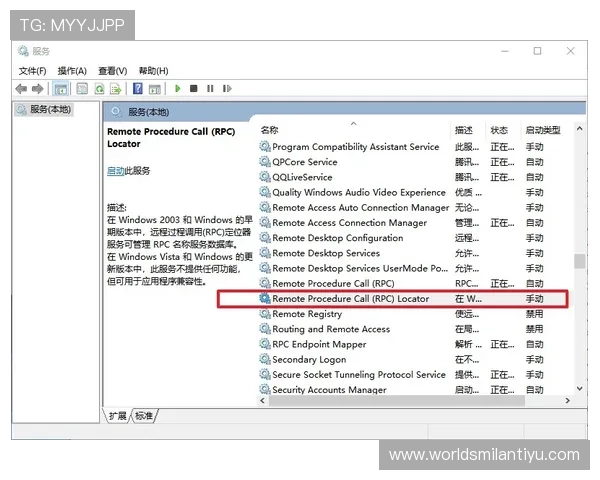Click gear icon of Remote Desktop Services
600x480 pixels.
pos(265,253)
